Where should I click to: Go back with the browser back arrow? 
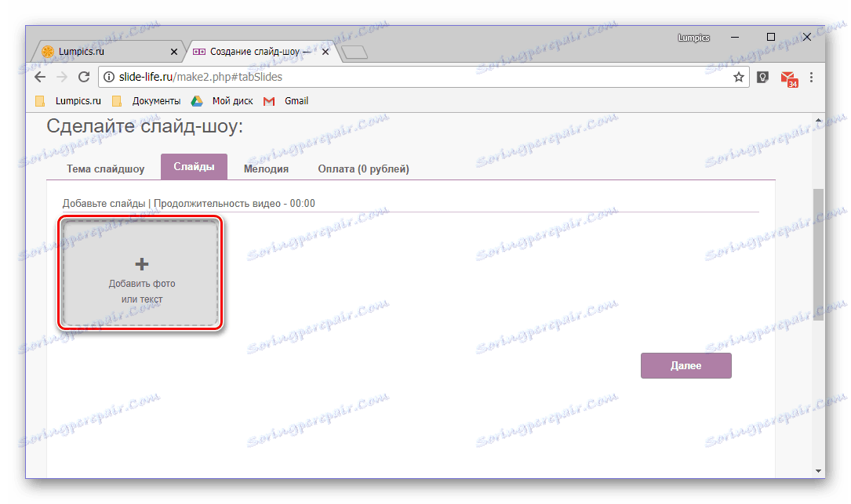click(x=40, y=77)
